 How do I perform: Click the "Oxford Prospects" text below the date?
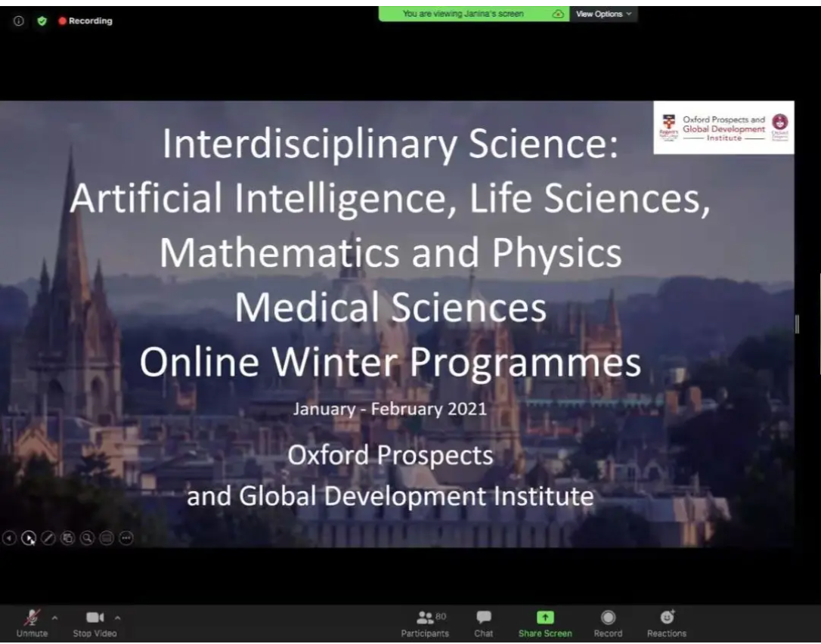pyautogui.click(x=391, y=454)
